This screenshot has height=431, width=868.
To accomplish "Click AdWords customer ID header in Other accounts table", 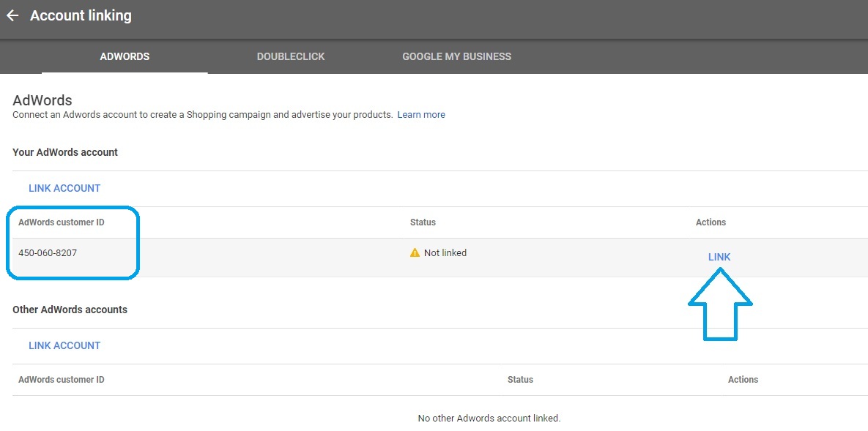I will tap(62, 380).
